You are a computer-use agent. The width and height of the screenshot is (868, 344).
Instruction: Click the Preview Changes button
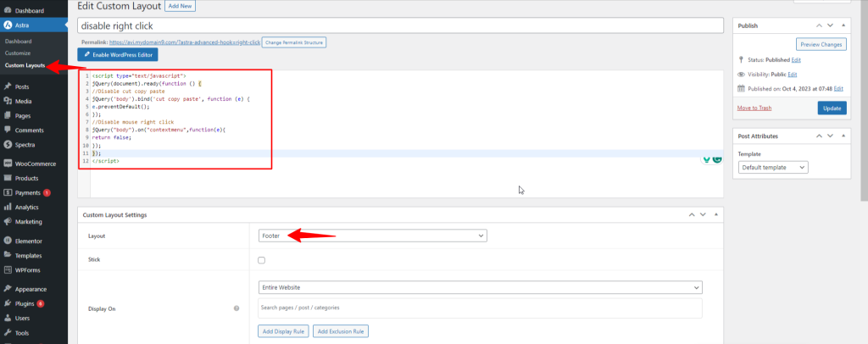pyautogui.click(x=821, y=44)
